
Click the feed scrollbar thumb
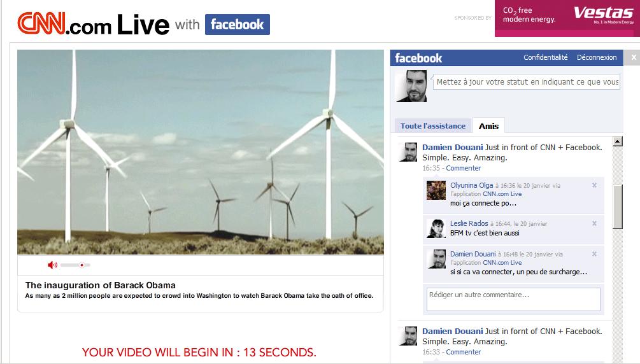[x=618, y=206]
